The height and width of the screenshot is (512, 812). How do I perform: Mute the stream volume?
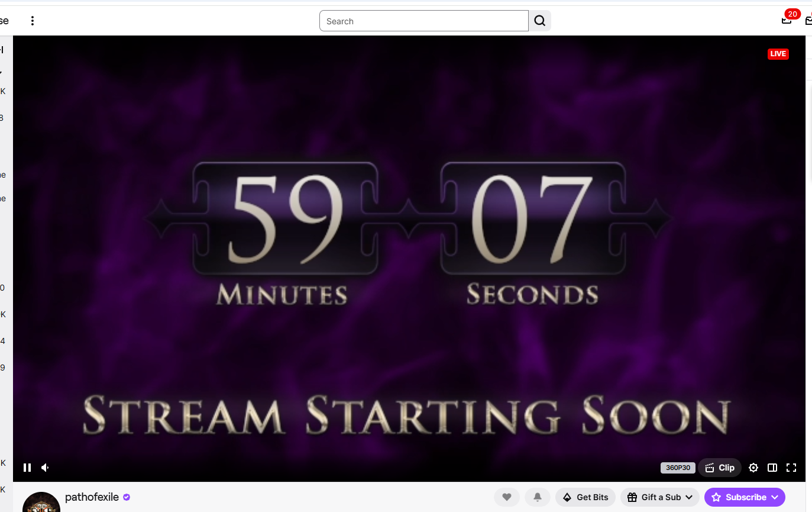[45, 468]
